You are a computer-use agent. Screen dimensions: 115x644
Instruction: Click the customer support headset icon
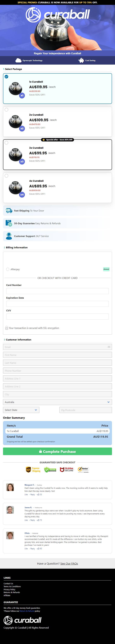point(9,236)
